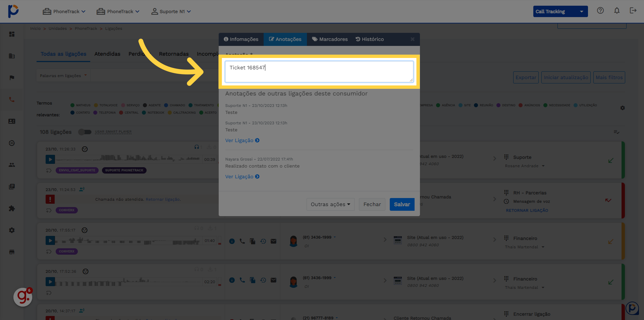Toggle the CHAMADO term filter

(175, 105)
